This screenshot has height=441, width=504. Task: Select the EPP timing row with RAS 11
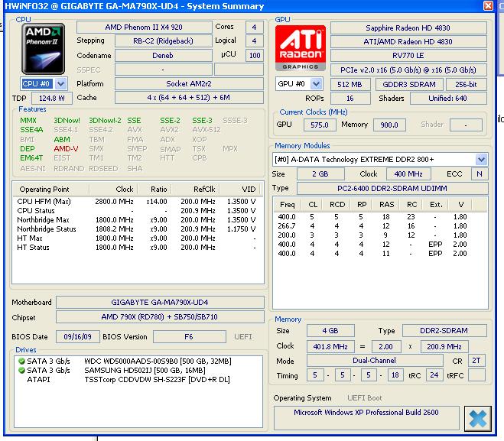point(380,254)
